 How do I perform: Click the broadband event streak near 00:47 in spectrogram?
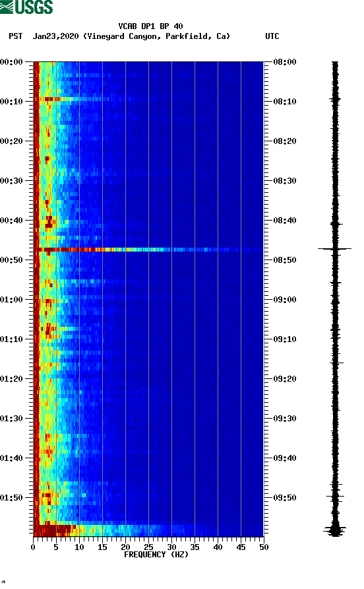click(148, 250)
